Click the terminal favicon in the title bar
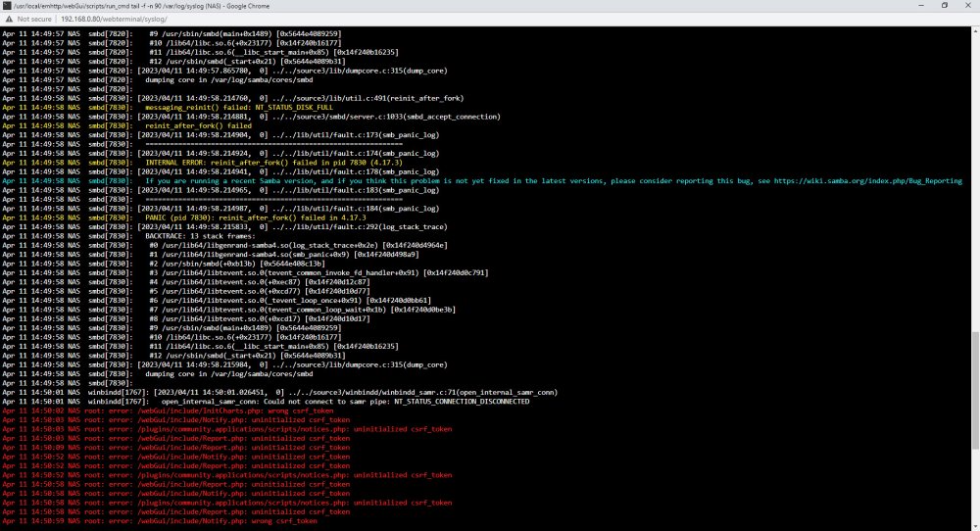 click(x=7, y=6)
